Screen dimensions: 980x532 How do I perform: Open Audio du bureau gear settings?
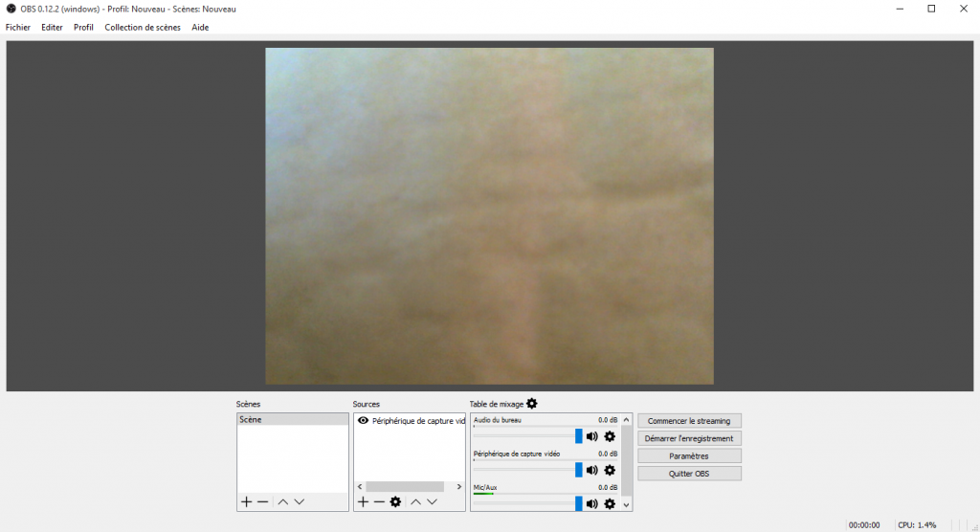[610, 436]
